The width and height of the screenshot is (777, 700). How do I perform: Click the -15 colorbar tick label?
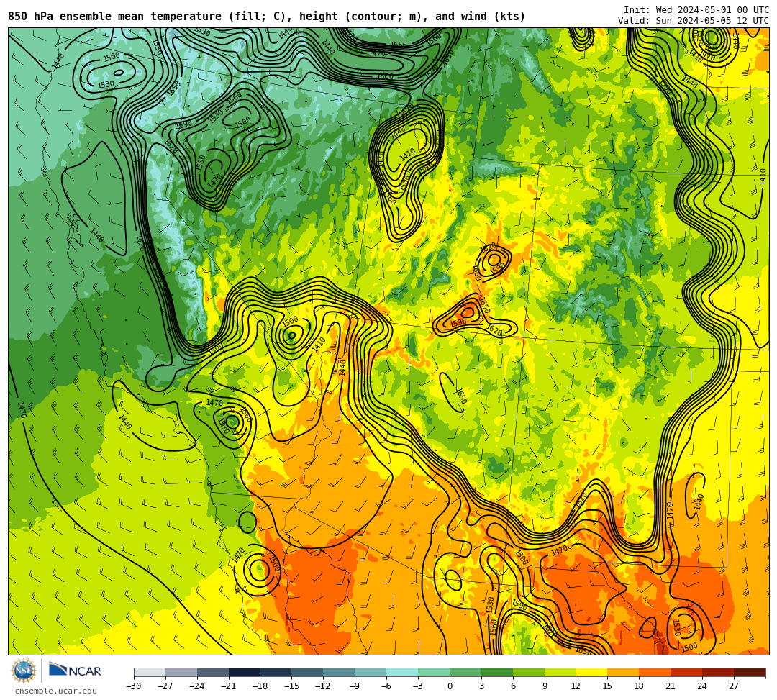point(292,686)
